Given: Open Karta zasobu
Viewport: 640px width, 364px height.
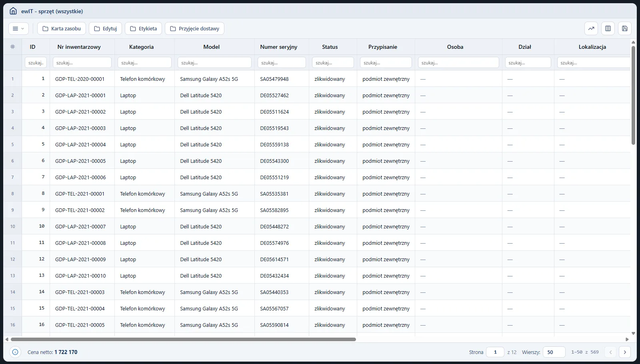Looking at the screenshot, I should [x=62, y=28].
